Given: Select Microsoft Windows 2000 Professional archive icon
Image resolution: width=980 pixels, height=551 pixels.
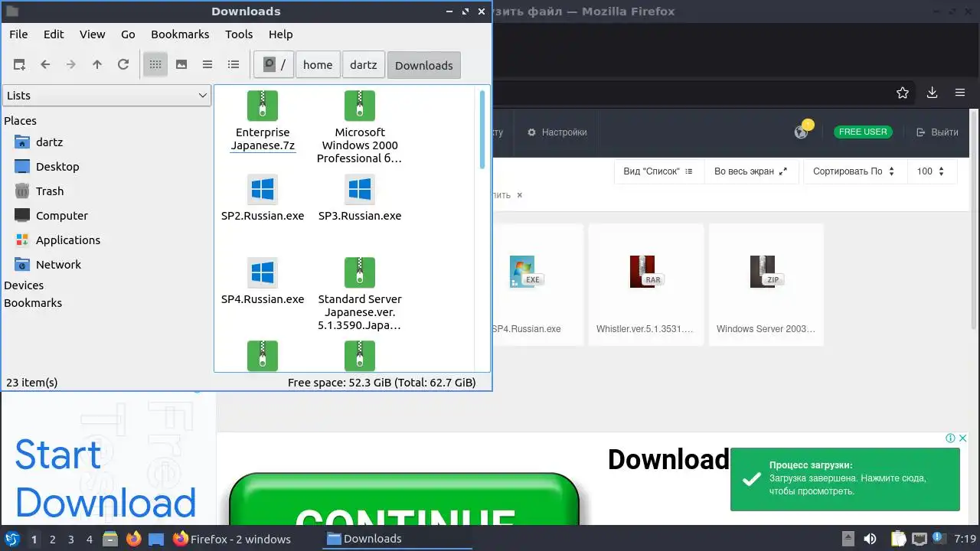Looking at the screenshot, I should (x=360, y=106).
